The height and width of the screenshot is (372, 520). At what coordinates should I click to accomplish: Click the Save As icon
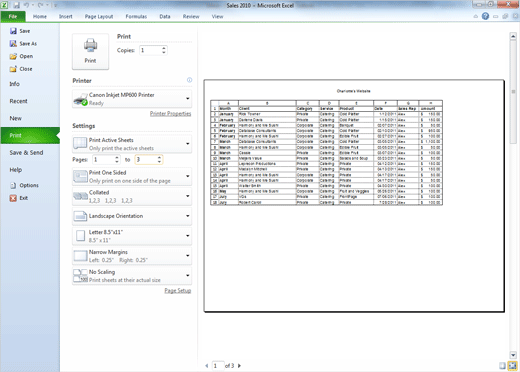click(x=13, y=44)
